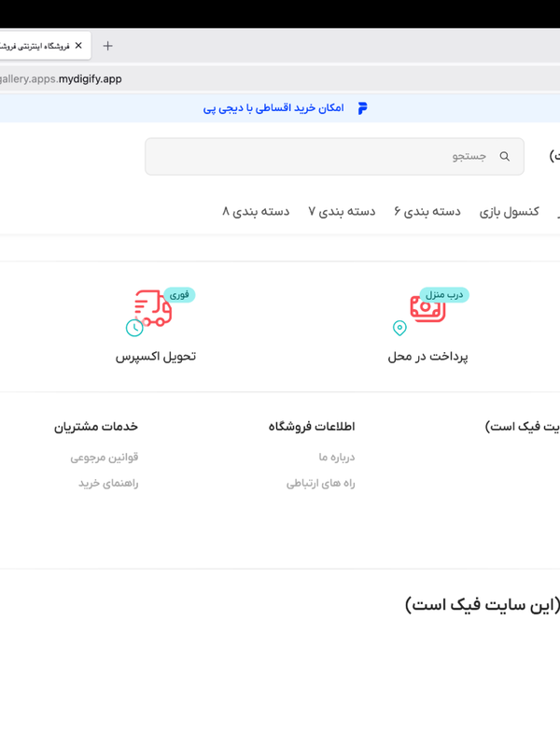The height and width of the screenshot is (748, 560).
Task: Open the امکان خرید اقساطی با دیجی پی banner link
Action: [273, 108]
